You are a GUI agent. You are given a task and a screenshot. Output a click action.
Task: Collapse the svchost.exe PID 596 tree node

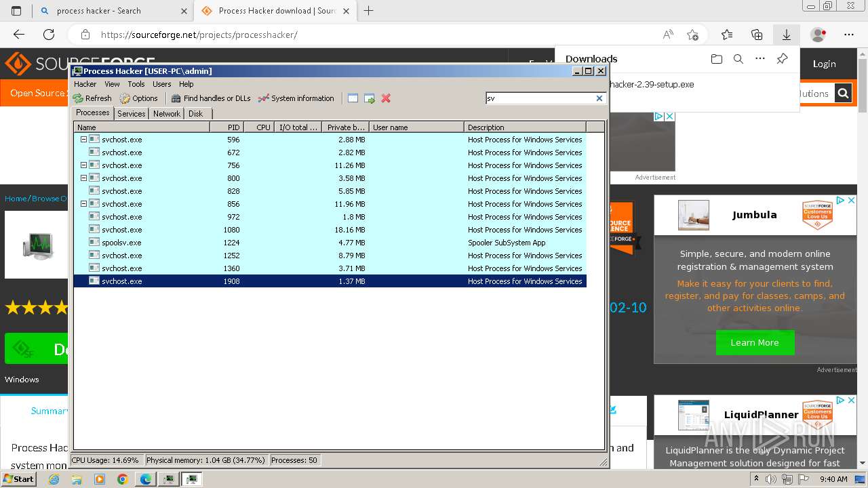[84, 140]
